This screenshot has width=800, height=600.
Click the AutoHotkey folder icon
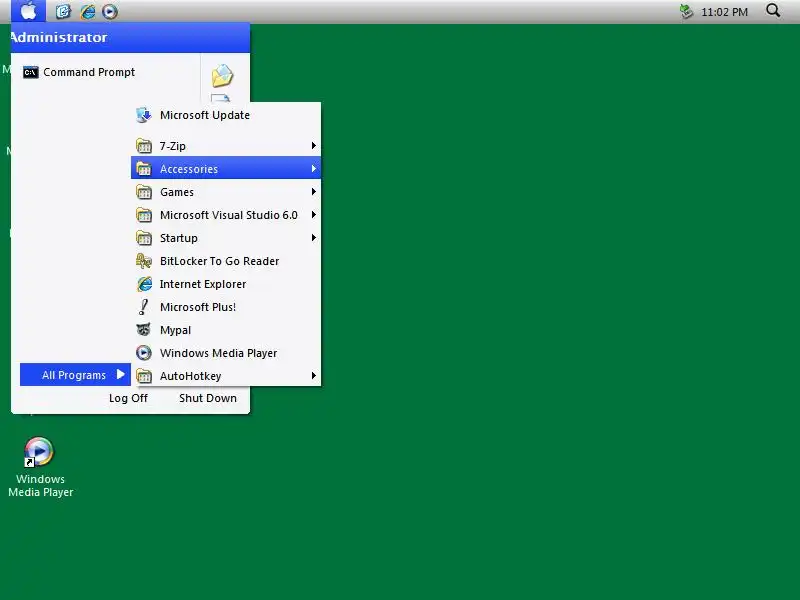pyautogui.click(x=144, y=376)
